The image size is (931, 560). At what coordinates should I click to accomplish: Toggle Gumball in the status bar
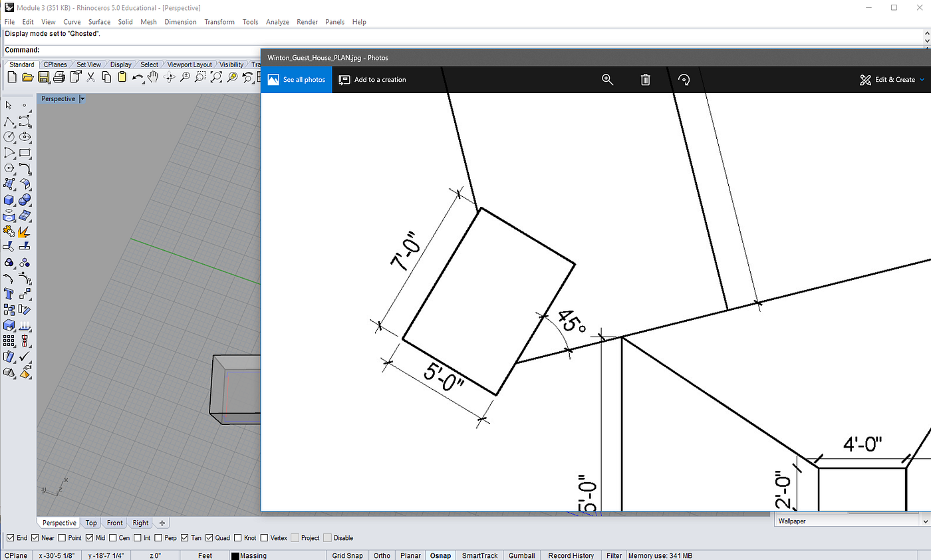tap(521, 555)
